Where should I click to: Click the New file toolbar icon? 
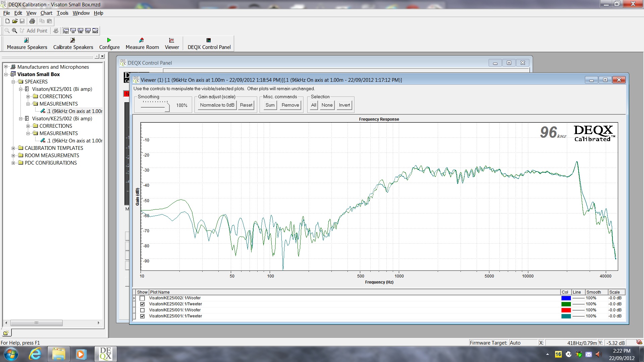(7, 21)
